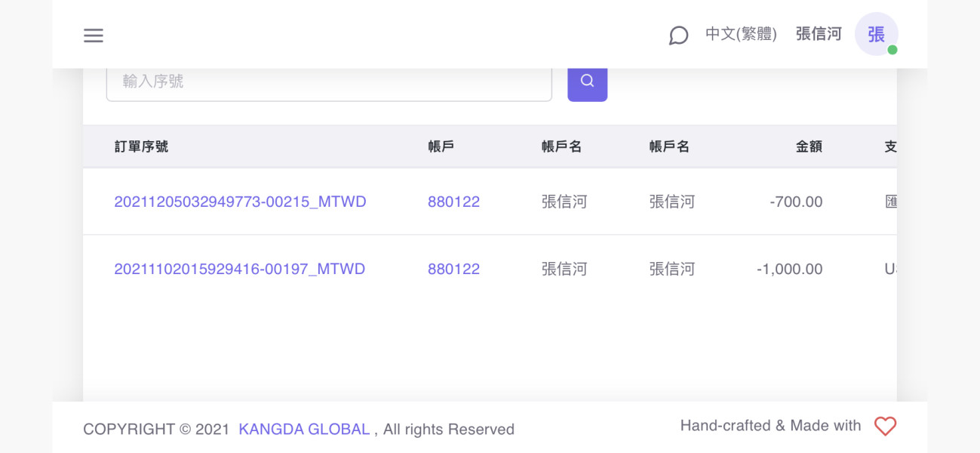
Task: Click the green online status dot
Action: [x=892, y=50]
